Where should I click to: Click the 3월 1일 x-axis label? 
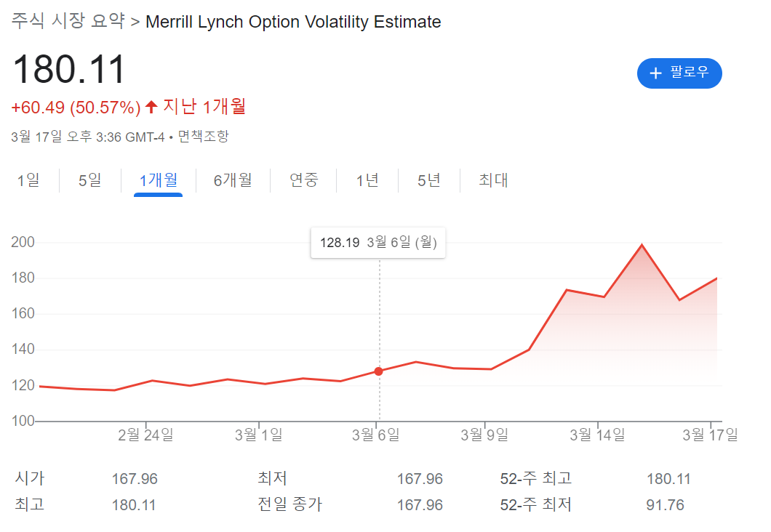coord(259,435)
